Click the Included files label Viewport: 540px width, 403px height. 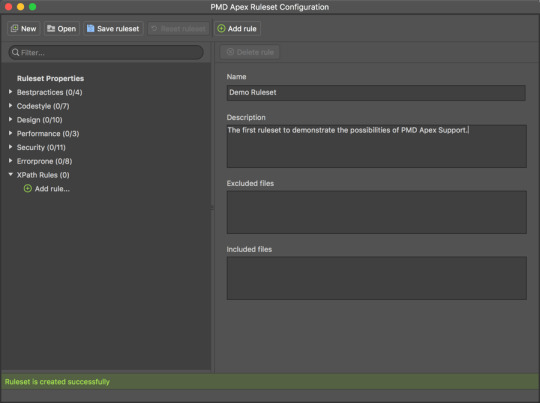point(249,249)
